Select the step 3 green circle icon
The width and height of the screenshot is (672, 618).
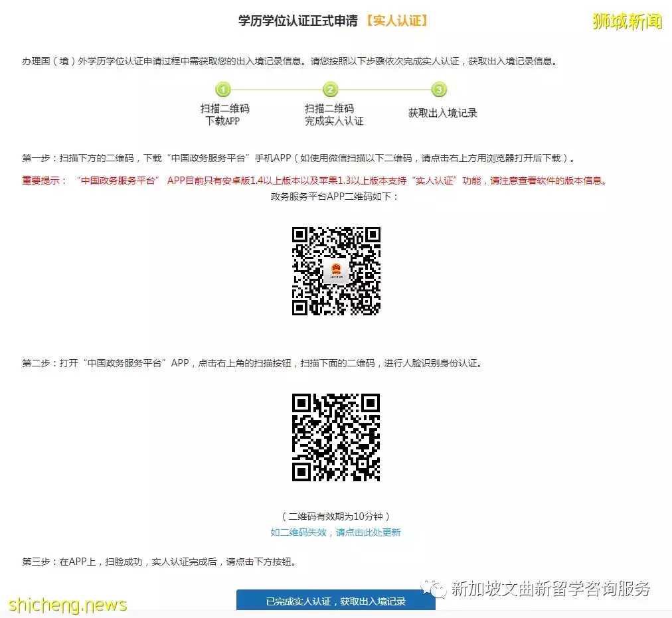[438, 90]
